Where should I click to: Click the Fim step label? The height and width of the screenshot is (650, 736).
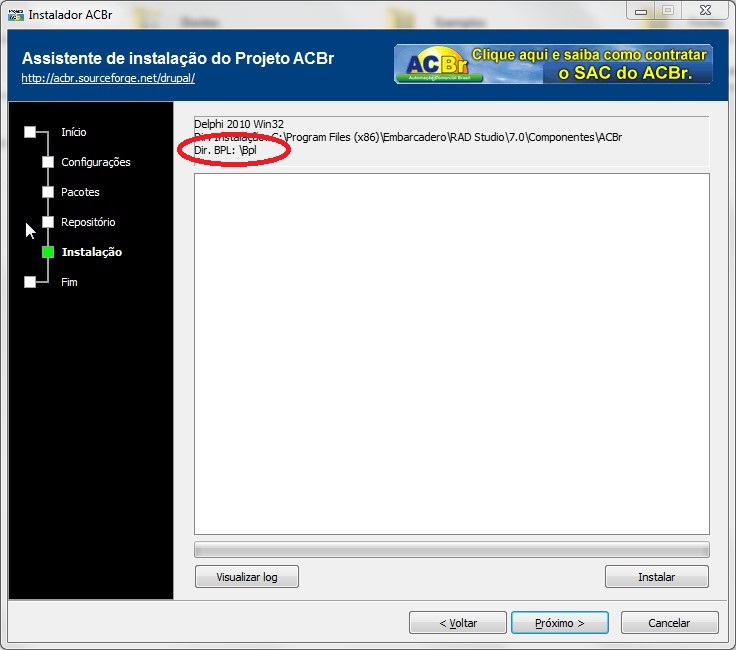click(69, 282)
